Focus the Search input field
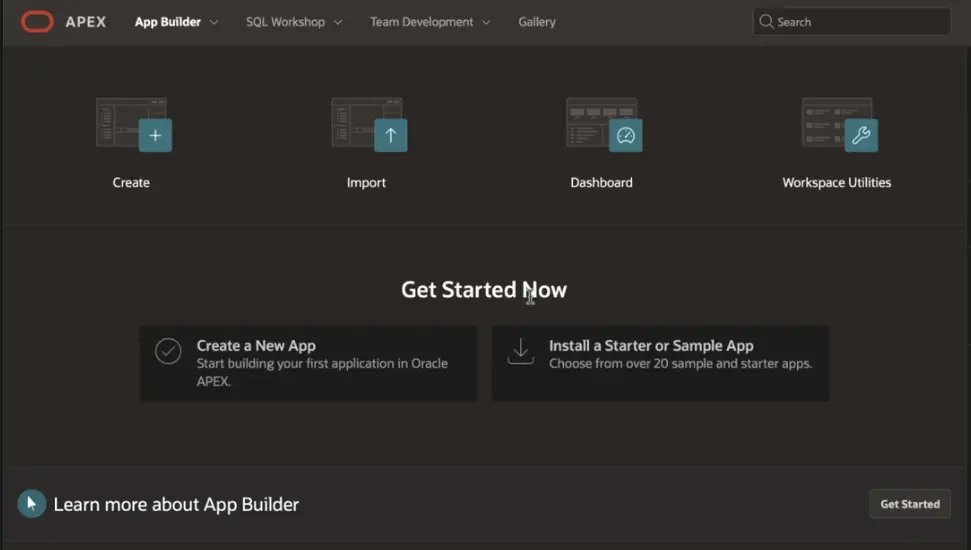The image size is (971, 550). 851,22
